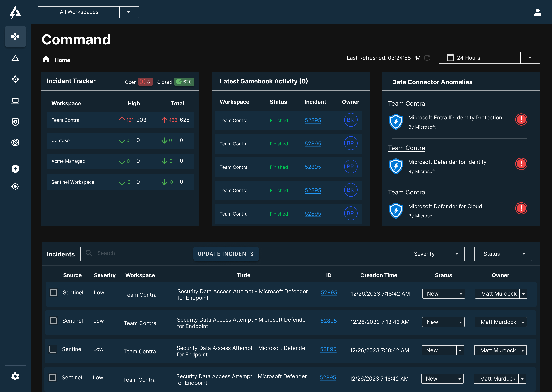Open the user profile icon

click(537, 12)
